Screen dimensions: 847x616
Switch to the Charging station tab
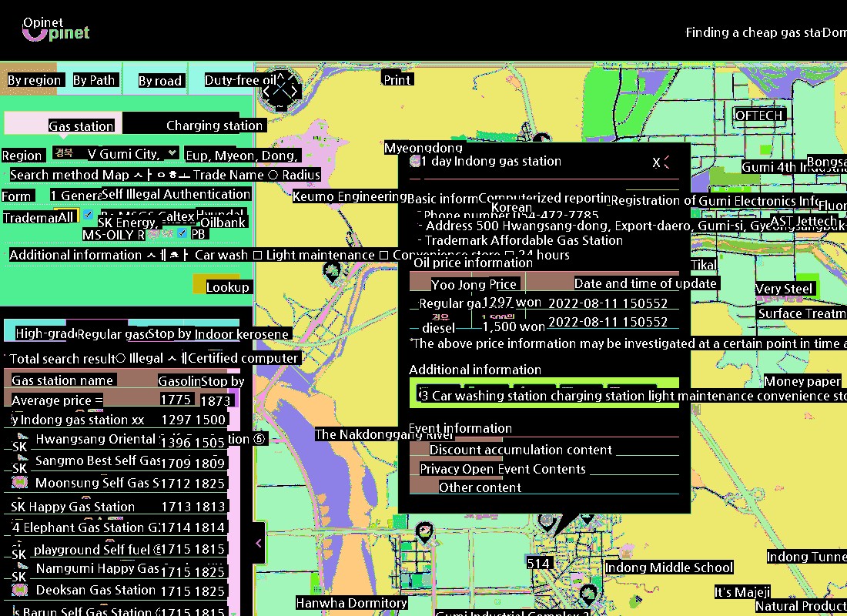214,126
